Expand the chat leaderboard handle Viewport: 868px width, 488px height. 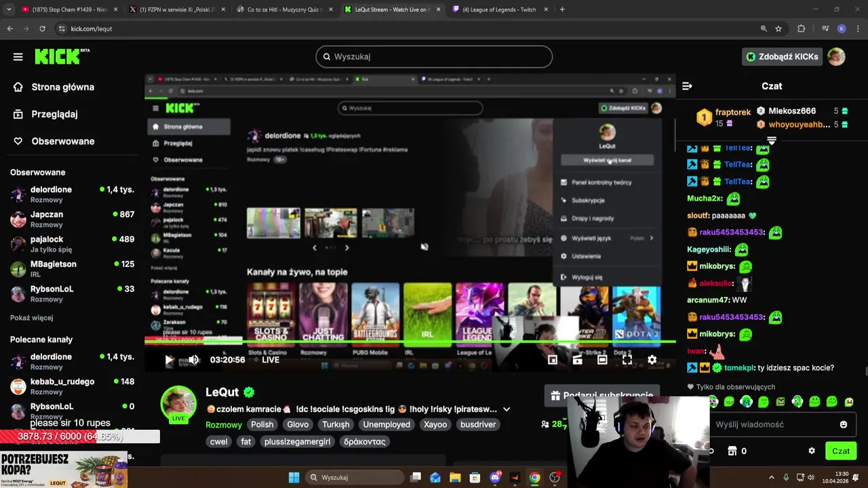pos(772,140)
